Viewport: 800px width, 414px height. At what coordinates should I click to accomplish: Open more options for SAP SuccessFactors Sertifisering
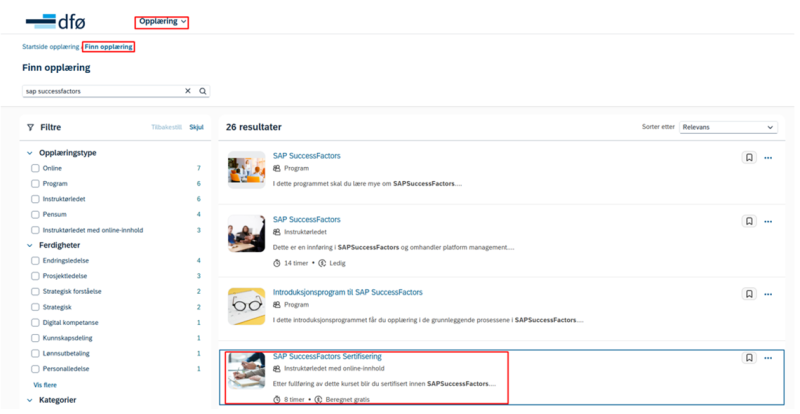pos(768,358)
